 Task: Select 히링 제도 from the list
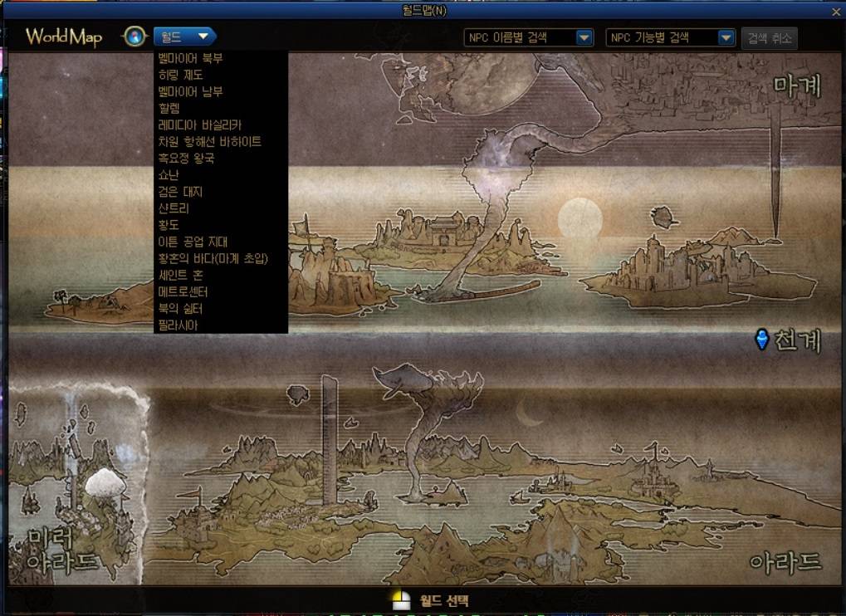(181, 75)
